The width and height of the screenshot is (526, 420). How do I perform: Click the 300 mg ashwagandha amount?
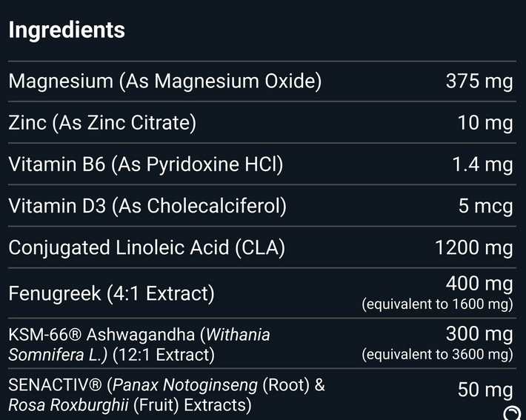479,334
